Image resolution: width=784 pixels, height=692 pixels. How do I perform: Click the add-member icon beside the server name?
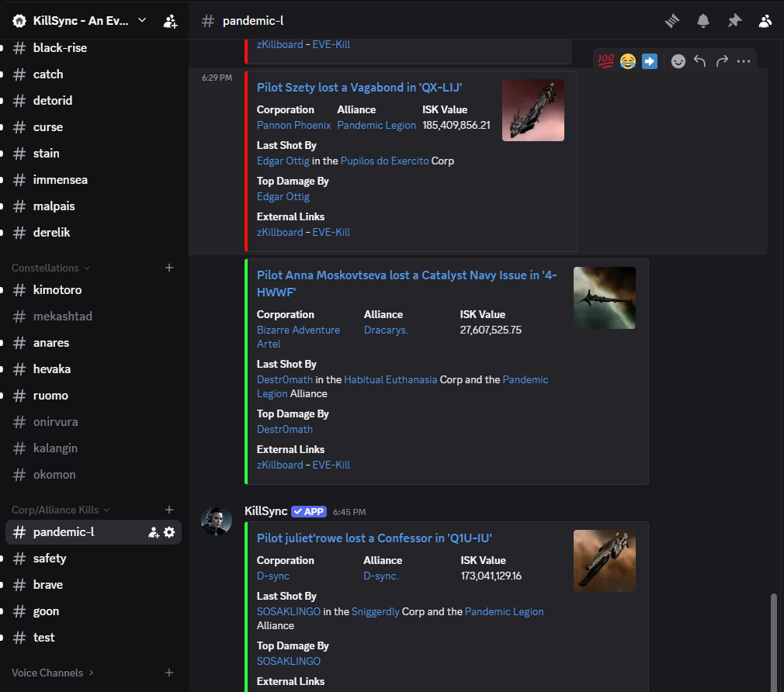(x=171, y=21)
